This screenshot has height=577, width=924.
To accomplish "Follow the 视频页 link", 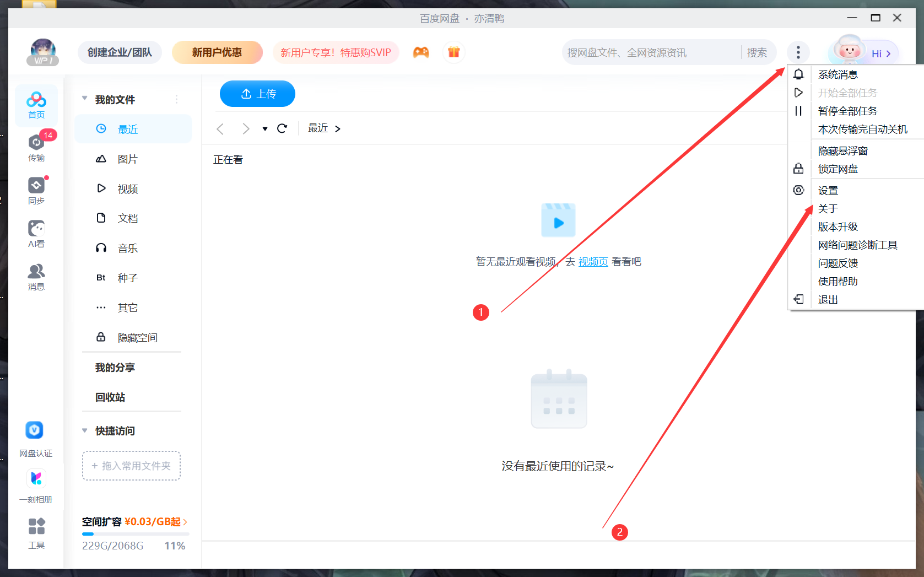I will point(593,262).
